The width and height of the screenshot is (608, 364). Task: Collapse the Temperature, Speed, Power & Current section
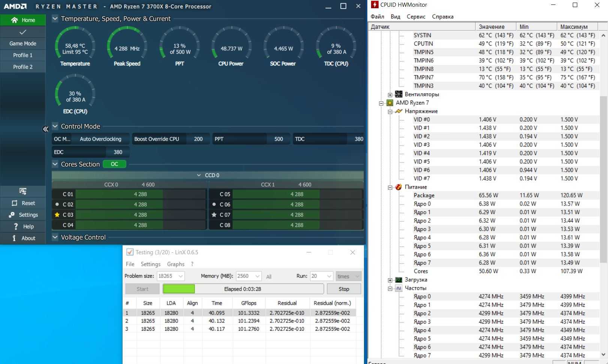55,19
